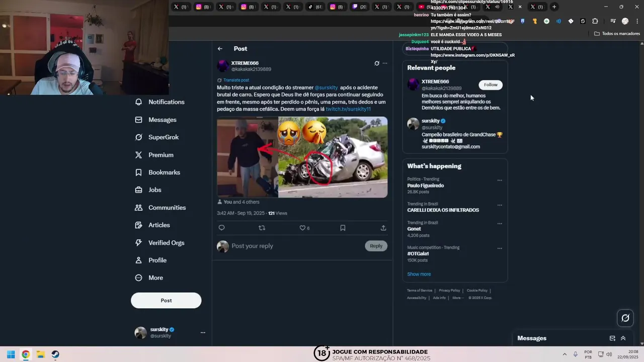Image resolution: width=644 pixels, height=362 pixels.
Task: Go to Articles in the sidebar
Action: 152,225
